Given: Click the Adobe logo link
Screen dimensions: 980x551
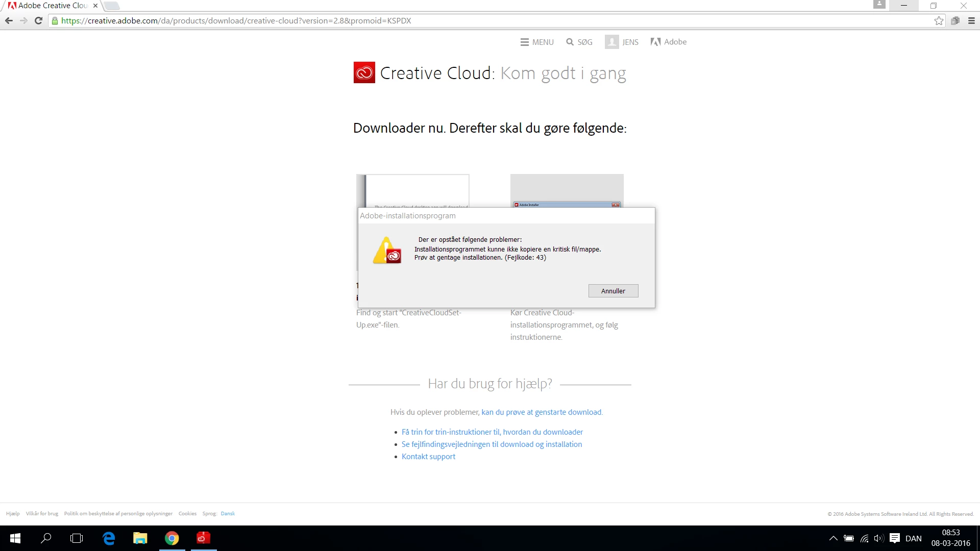Looking at the screenshot, I should [669, 42].
